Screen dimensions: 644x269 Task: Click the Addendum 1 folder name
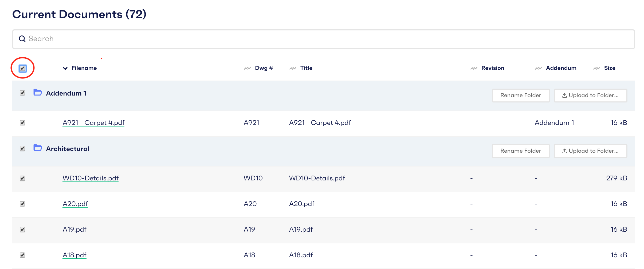tap(66, 93)
